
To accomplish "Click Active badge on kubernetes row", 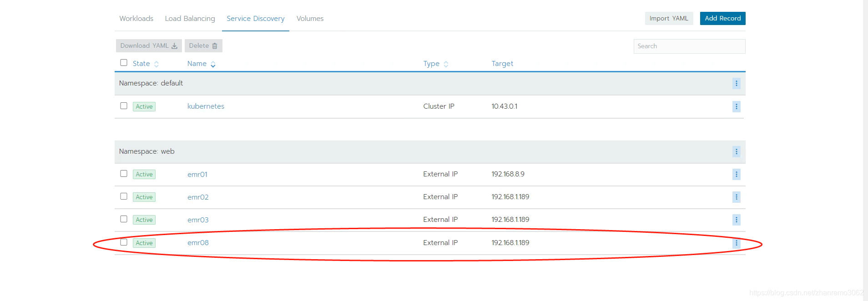I will 144,106.
